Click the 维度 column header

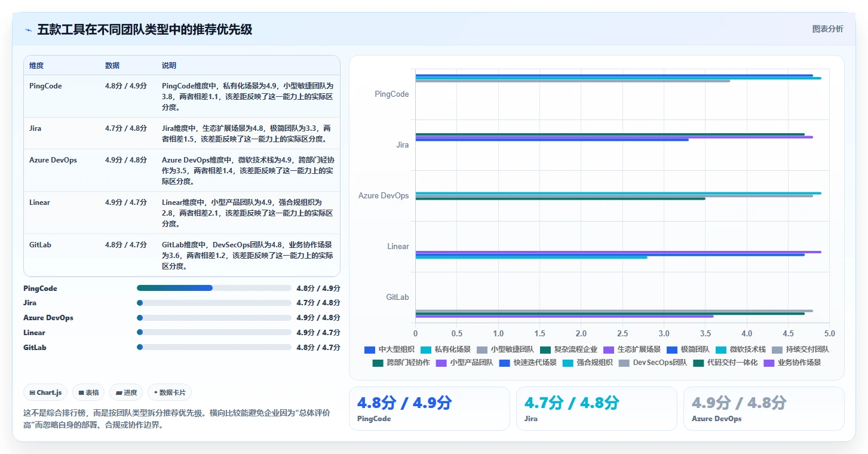tap(36, 66)
